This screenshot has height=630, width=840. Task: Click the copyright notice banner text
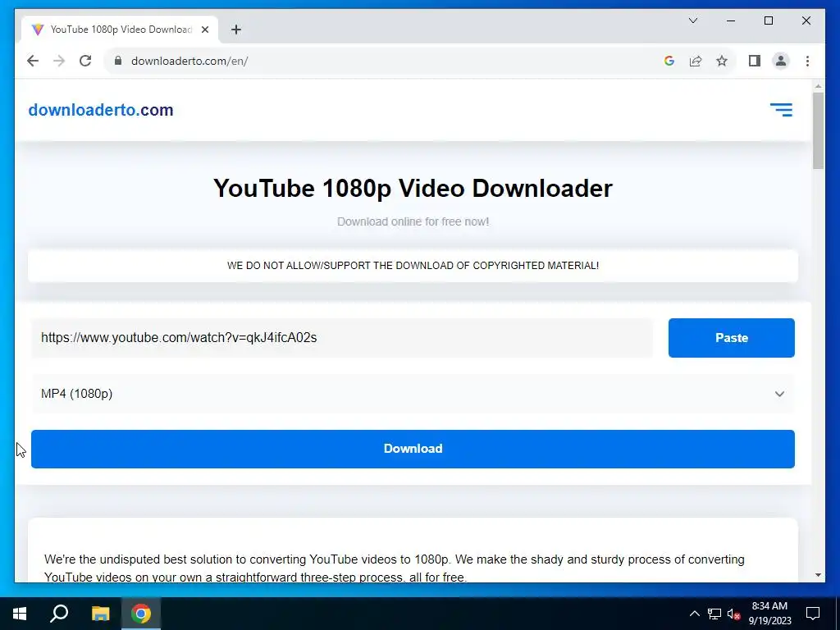pos(413,266)
